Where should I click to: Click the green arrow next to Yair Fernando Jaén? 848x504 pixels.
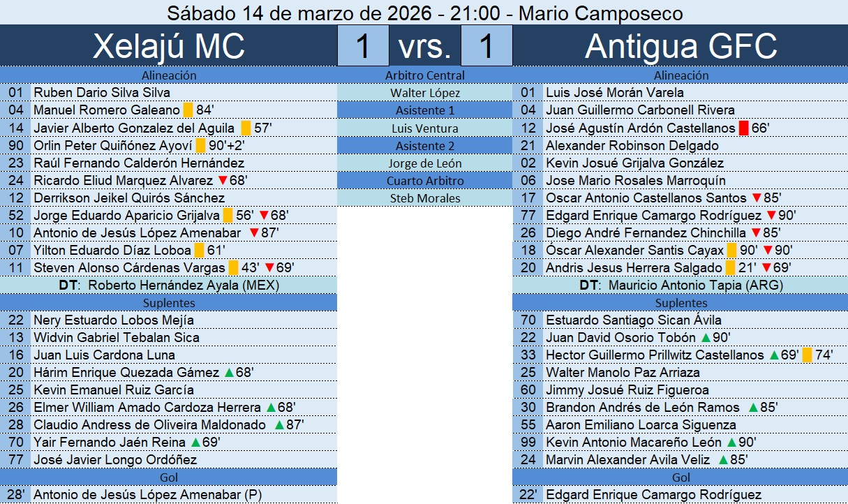click(x=196, y=443)
